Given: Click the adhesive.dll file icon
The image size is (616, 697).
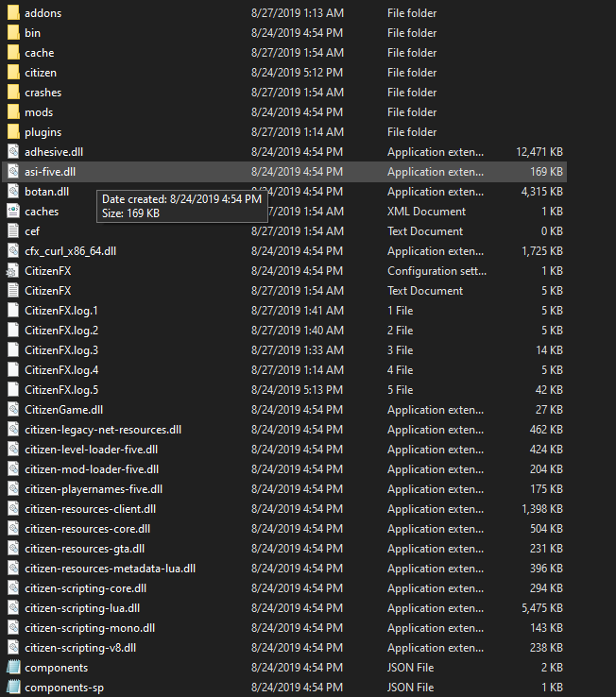Looking at the screenshot, I should coord(13,152).
